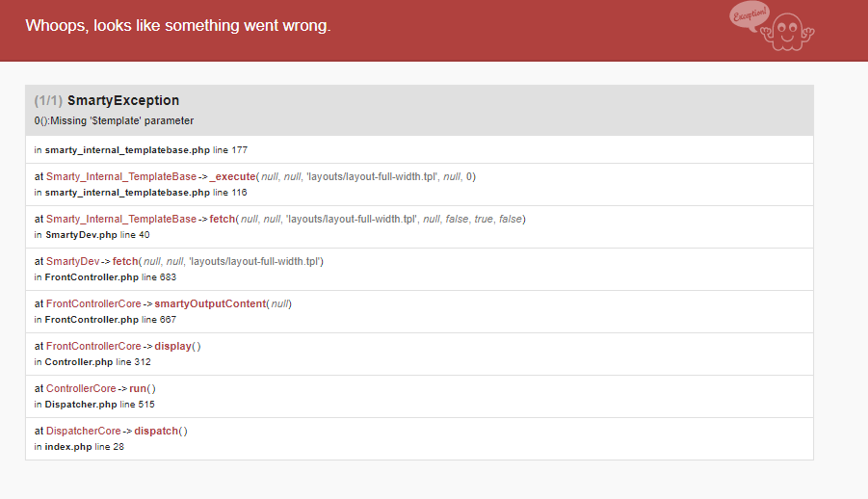Select the Missing '$template' parameter message

click(x=114, y=120)
